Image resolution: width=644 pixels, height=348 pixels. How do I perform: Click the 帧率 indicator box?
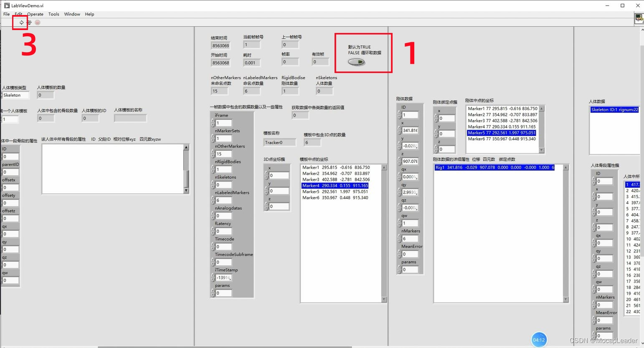pos(290,61)
